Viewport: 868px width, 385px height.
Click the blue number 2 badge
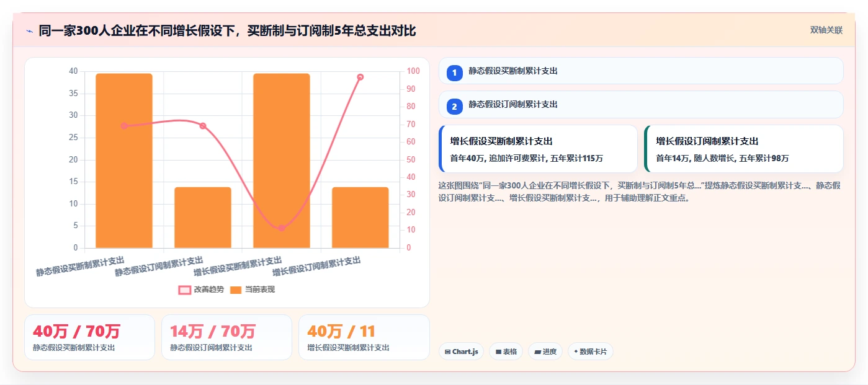(454, 107)
